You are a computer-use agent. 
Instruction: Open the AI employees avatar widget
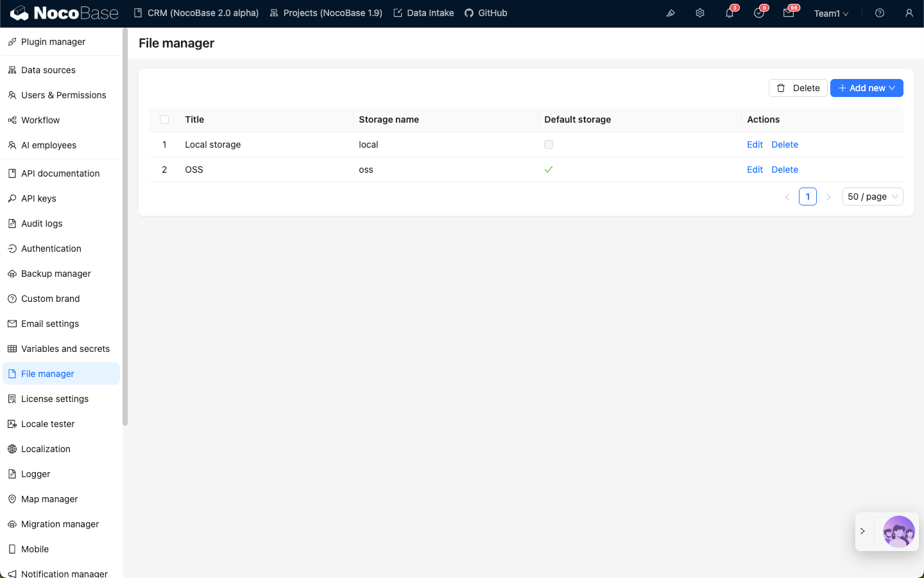point(898,532)
